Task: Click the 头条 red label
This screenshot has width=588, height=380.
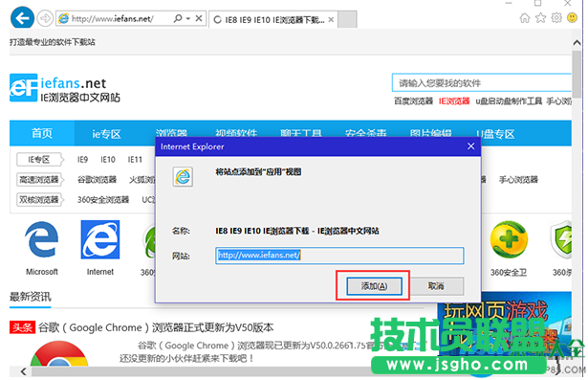Action: point(22,327)
